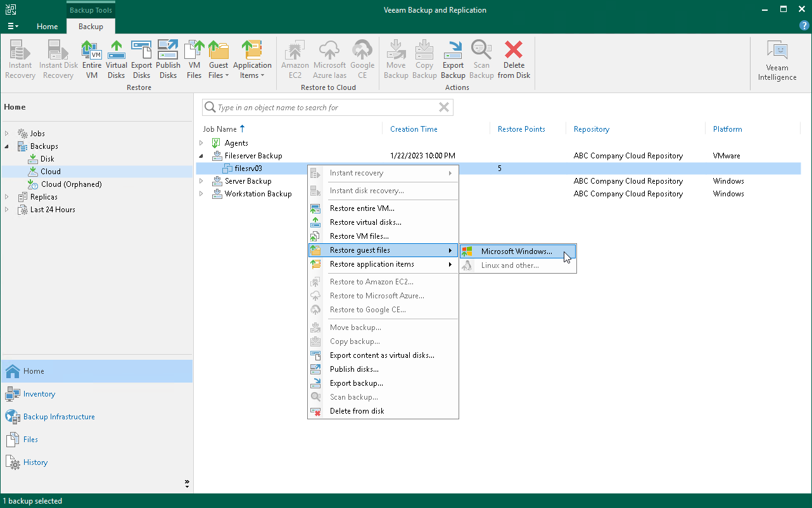The height and width of the screenshot is (508, 812).
Task: Click the Microsoft Azure IaaS ribbon icon
Action: 329,60
